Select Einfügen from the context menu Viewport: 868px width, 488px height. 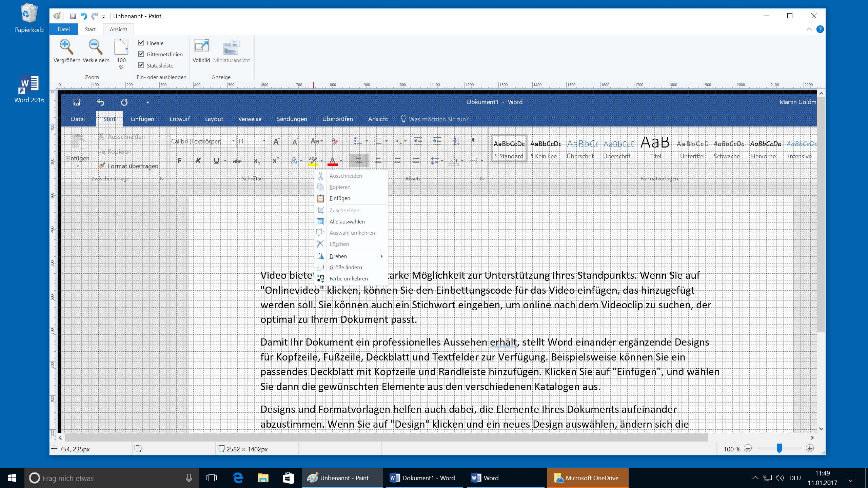351,198
